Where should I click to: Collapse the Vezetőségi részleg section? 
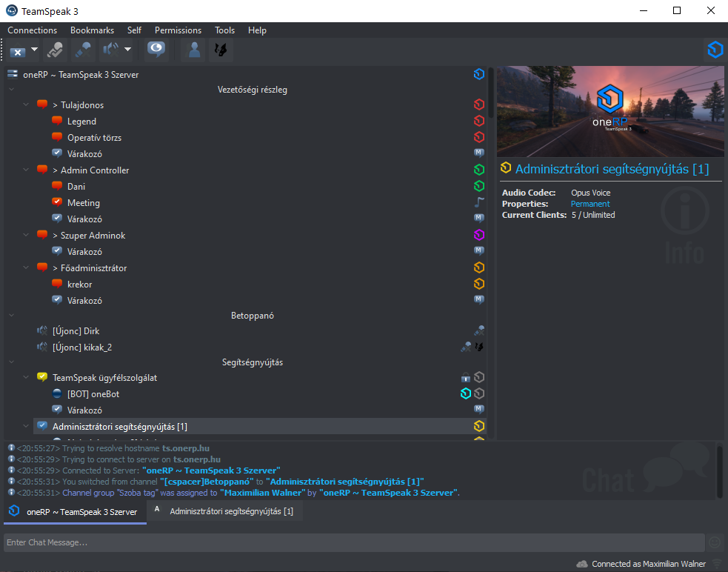click(12, 89)
